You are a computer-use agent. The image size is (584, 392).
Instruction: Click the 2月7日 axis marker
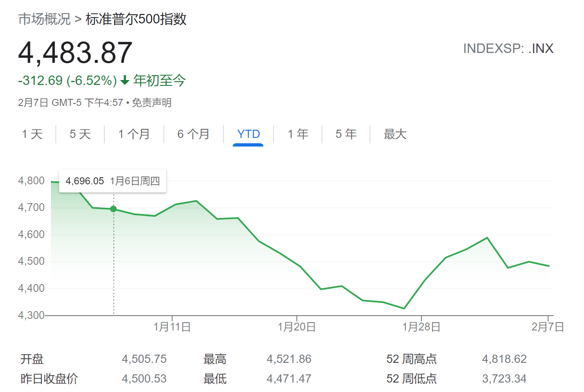point(548,327)
